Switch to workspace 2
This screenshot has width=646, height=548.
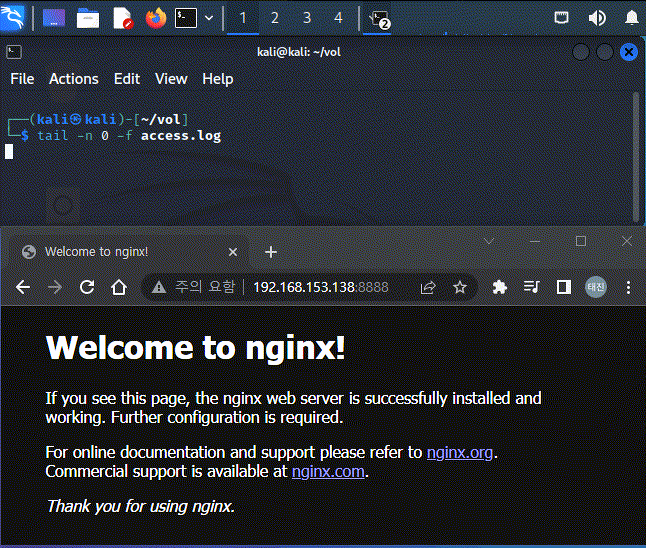pos(275,18)
